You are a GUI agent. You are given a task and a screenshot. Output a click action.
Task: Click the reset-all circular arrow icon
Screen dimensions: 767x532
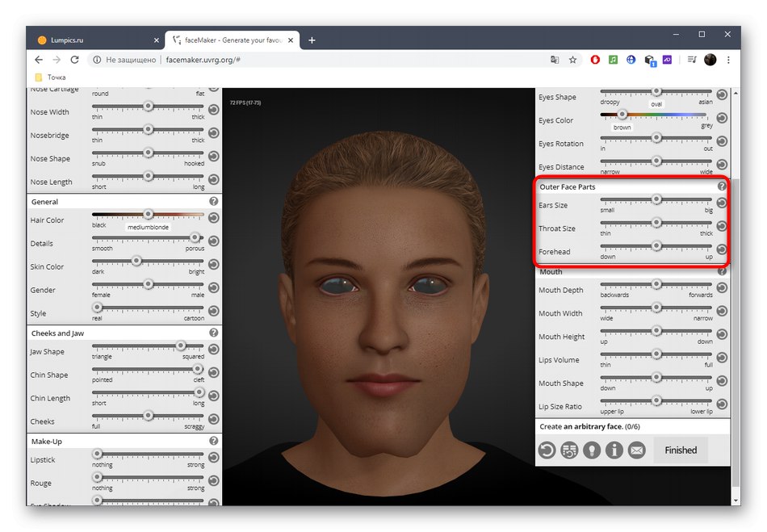click(x=547, y=450)
